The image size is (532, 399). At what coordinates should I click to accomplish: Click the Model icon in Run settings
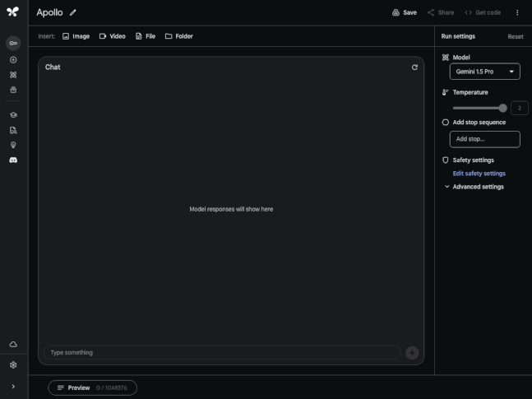click(446, 58)
